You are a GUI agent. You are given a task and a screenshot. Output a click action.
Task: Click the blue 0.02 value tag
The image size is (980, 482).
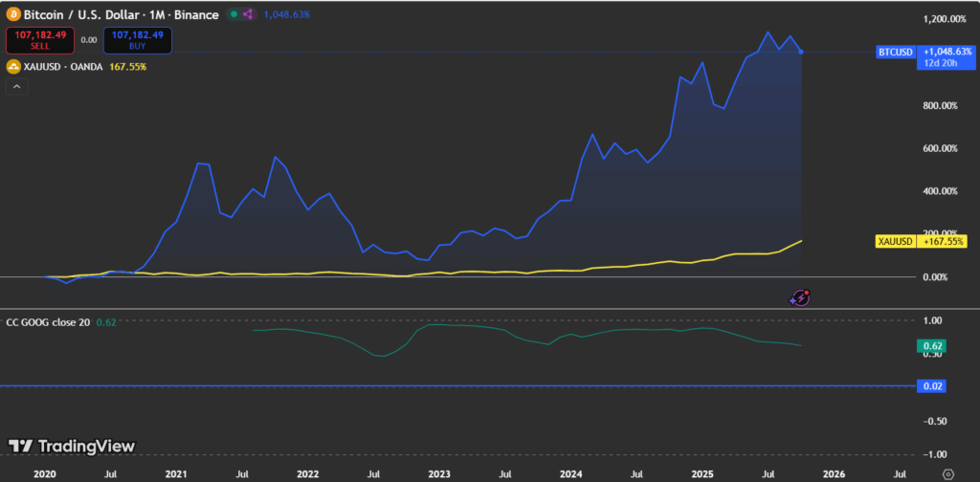tap(933, 386)
